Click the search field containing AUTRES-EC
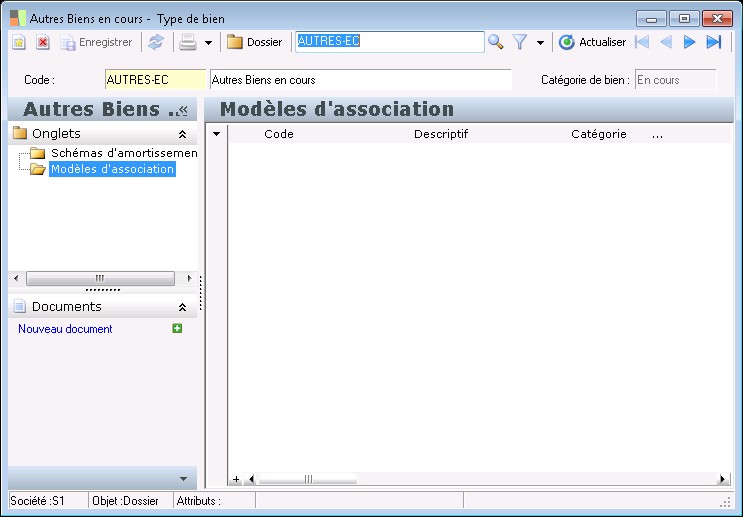 click(x=390, y=42)
